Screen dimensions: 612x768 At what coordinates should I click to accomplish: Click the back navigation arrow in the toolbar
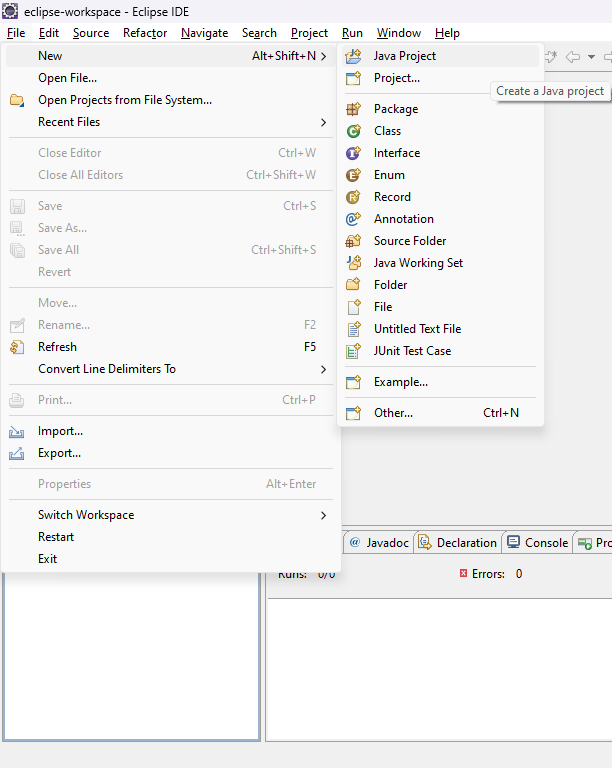(x=573, y=57)
